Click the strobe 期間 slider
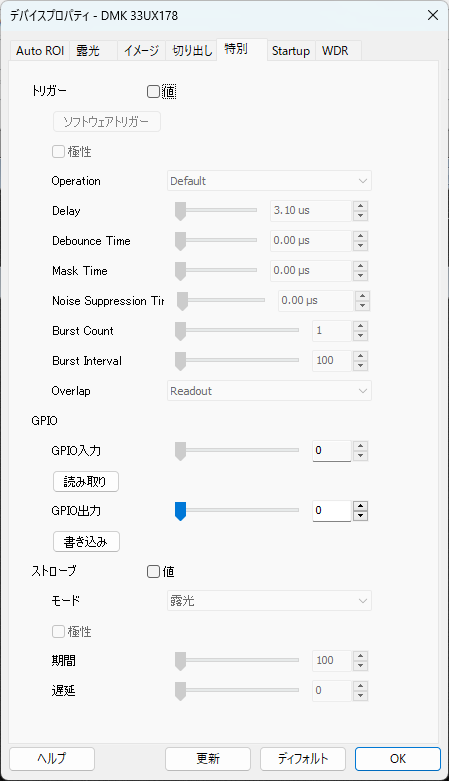The width and height of the screenshot is (449, 781). pos(237,660)
